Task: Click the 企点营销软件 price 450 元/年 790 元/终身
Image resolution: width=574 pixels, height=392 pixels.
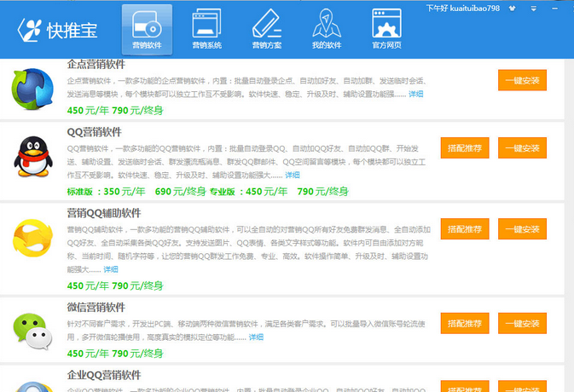Action: point(115,111)
